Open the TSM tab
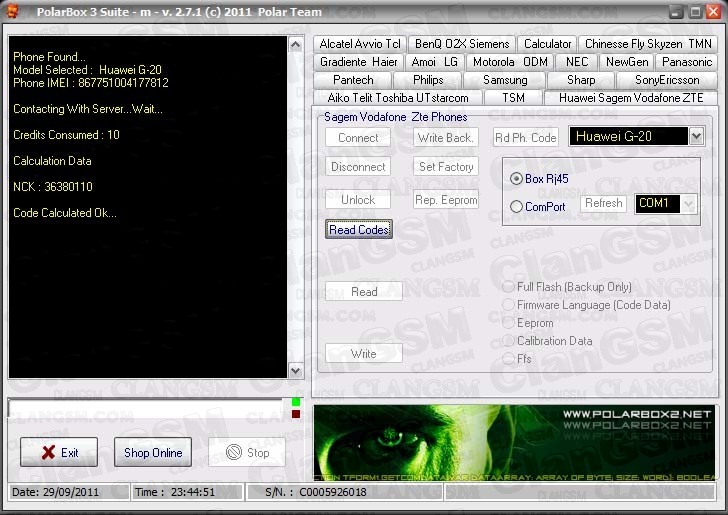Image resolution: width=728 pixels, height=515 pixels. tap(513, 98)
